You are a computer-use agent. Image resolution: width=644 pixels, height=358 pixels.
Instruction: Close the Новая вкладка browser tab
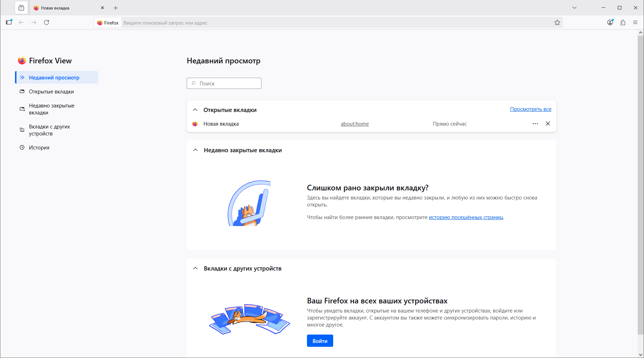pyautogui.click(x=102, y=8)
